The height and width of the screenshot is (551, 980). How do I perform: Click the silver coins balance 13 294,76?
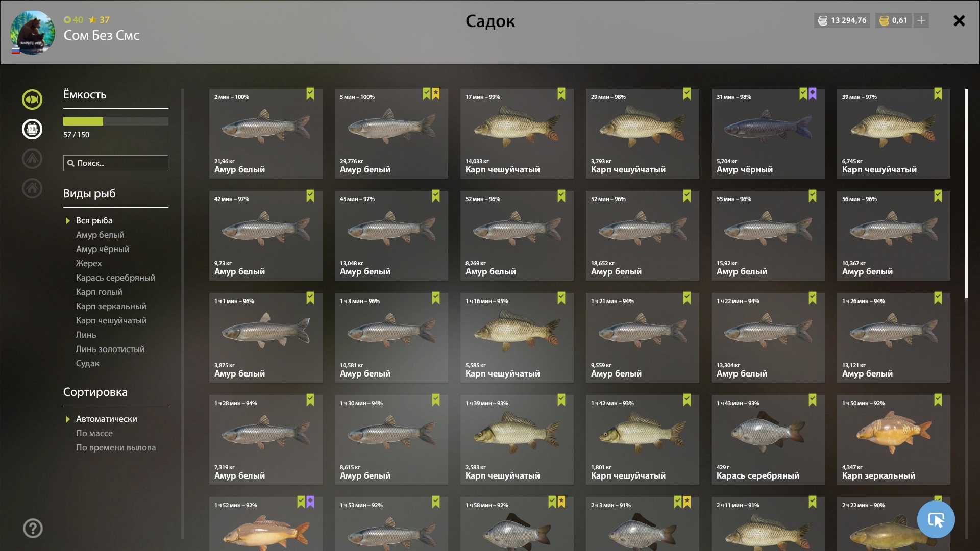(x=842, y=20)
